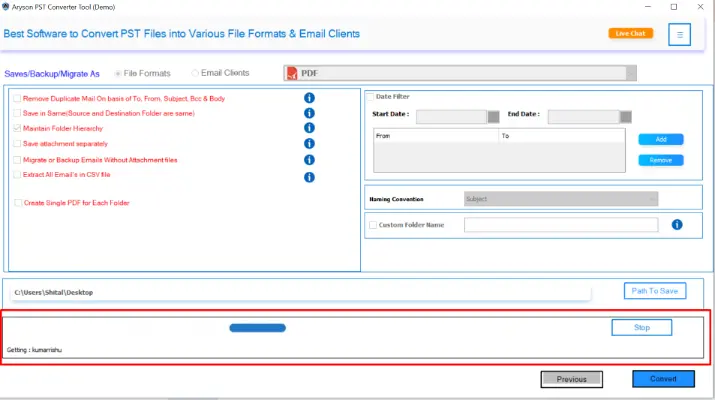The height and width of the screenshot is (400, 715).
Task: Minimize the Aryson window
Action: (648, 7)
